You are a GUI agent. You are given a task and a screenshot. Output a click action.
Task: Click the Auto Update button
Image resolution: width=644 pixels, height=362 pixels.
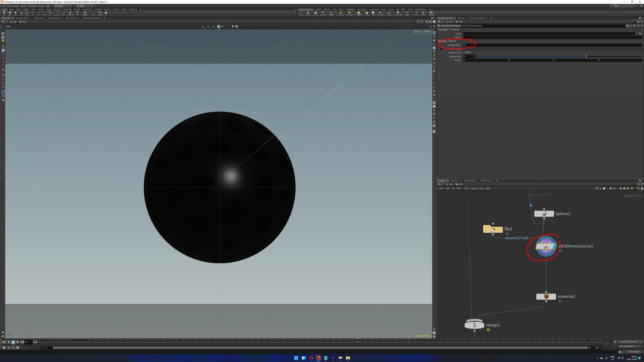pyautogui.click(x=634, y=352)
